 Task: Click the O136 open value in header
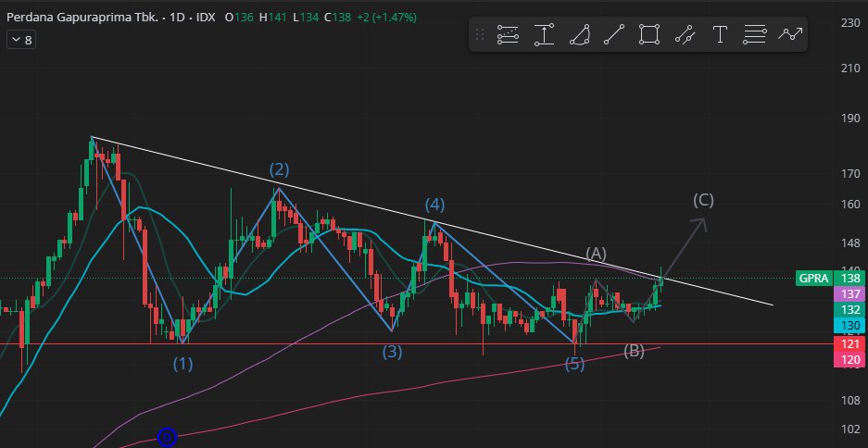(239, 18)
